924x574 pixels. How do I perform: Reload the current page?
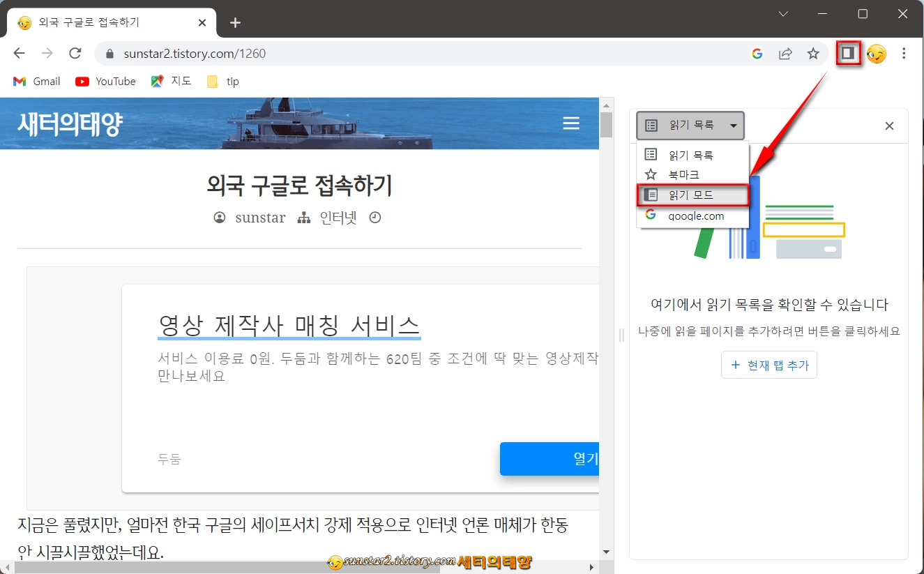(77, 53)
